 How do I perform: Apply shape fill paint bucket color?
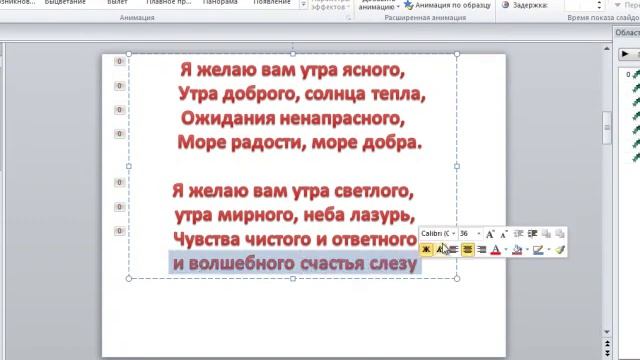[517, 249]
